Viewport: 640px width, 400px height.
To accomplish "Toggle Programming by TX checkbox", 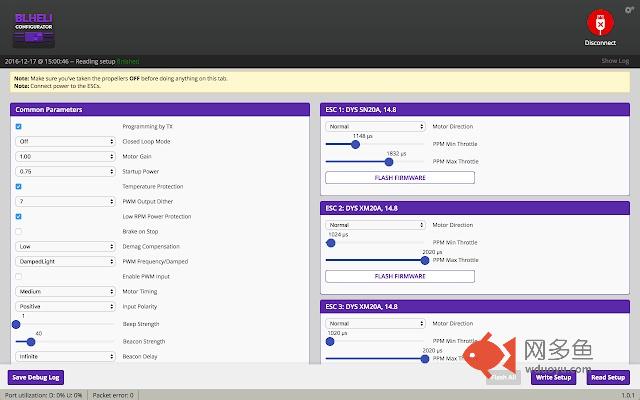I will 18,127.
